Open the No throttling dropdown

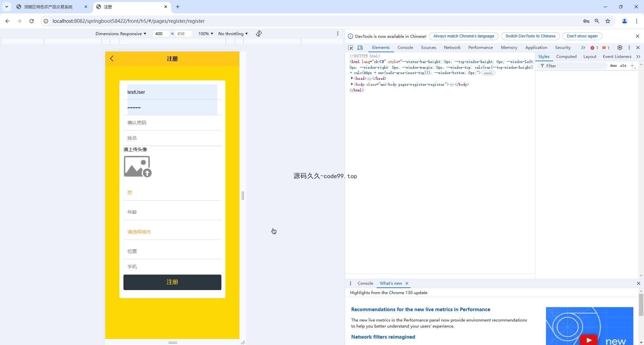[233, 33]
